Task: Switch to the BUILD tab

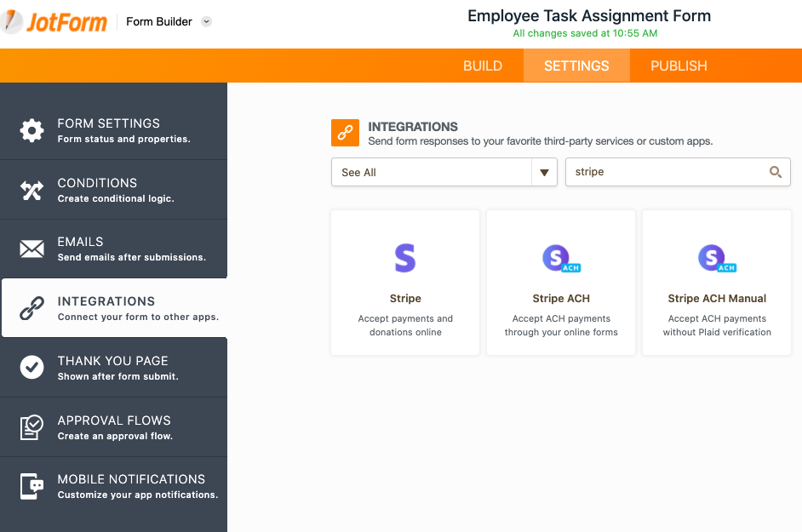Action: (x=483, y=66)
